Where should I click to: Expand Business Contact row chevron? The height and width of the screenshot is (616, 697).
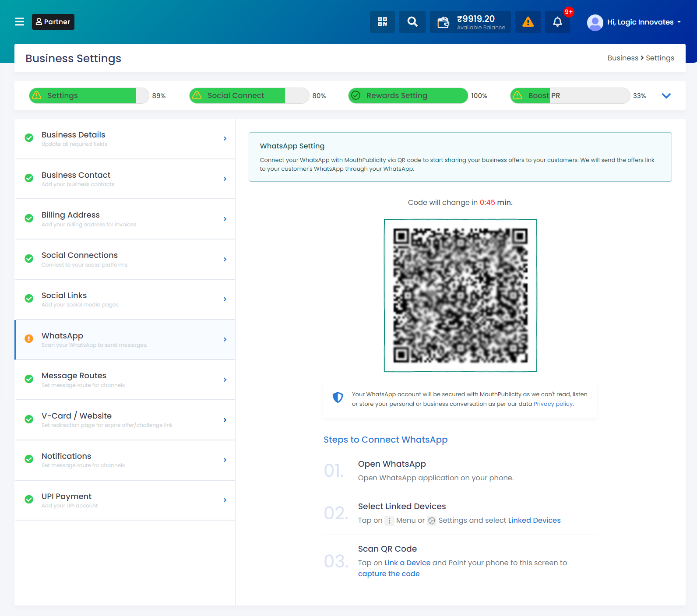coord(225,179)
